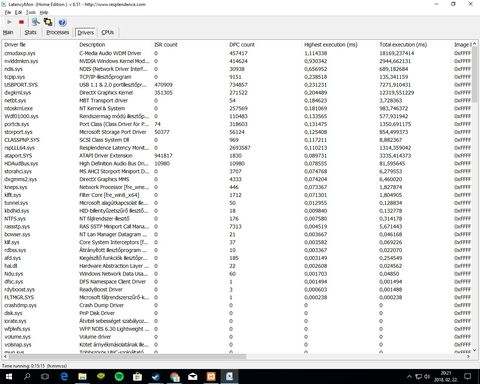The height and width of the screenshot is (384, 480).
Task: Select the cmudaxp.sys driver row
Action: tap(237, 53)
